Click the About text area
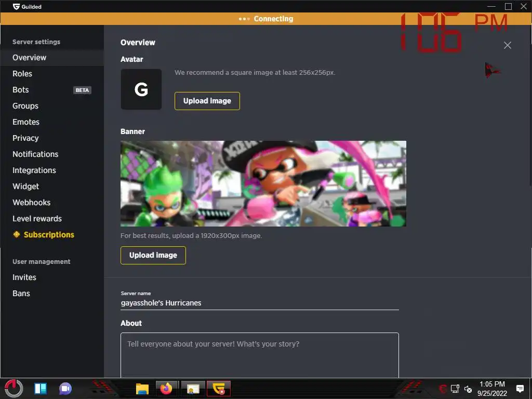The height and width of the screenshot is (399, 532). tap(260, 355)
